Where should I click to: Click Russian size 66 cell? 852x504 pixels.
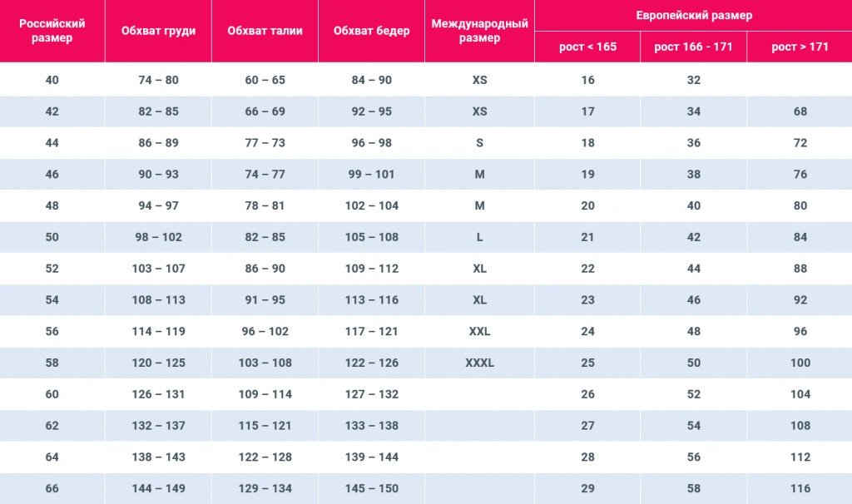coord(52,488)
